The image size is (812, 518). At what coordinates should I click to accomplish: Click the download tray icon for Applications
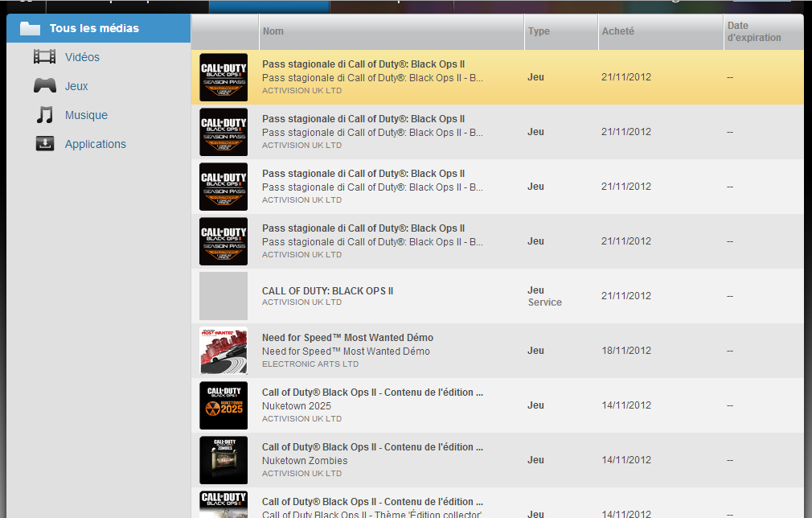click(44, 143)
